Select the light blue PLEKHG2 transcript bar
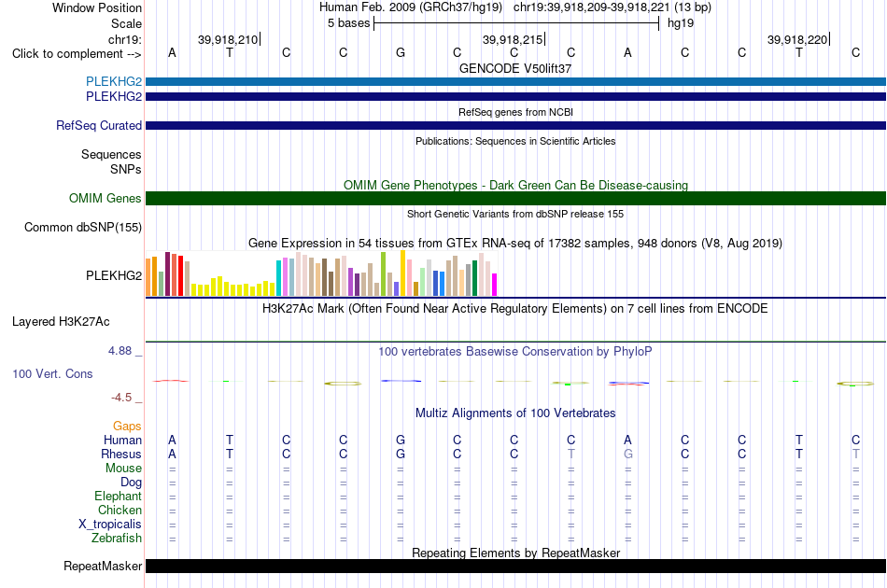 [x=516, y=82]
